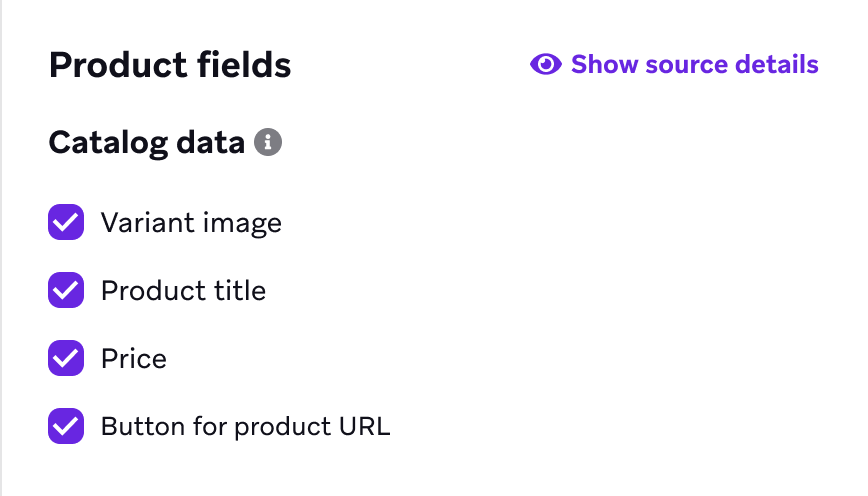Image resolution: width=868 pixels, height=496 pixels.
Task: Click the word 'URL' in the last option
Action: tap(363, 427)
